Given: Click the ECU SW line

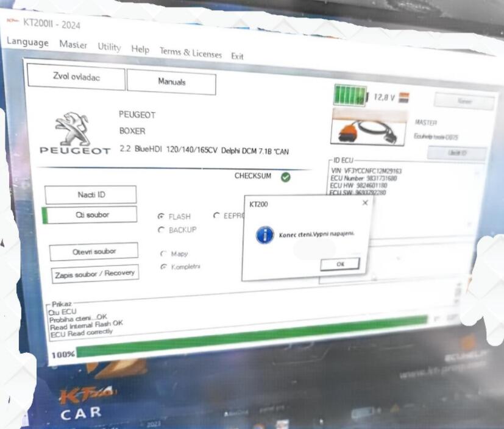Looking at the screenshot, I should click(357, 193).
